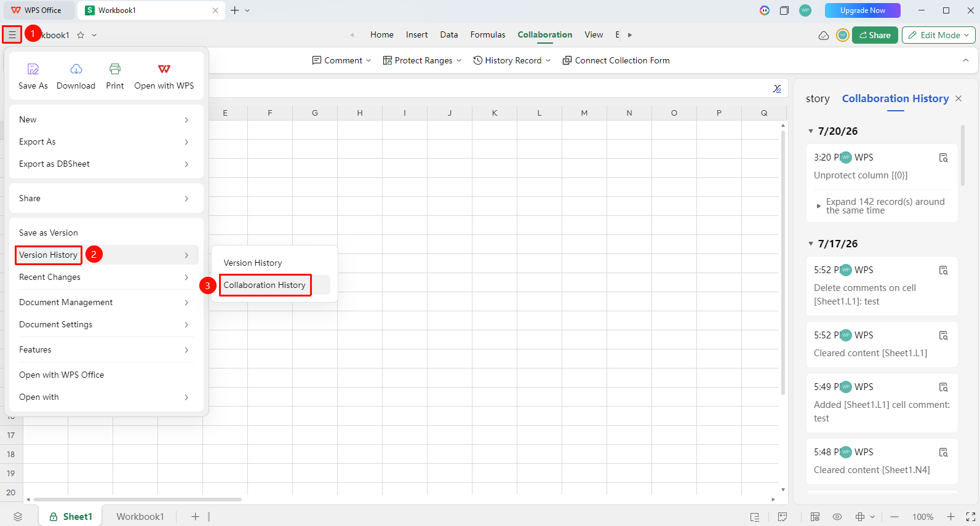Click the horizontal scrollbar of the sheet
This screenshot has width=980, height=526.
coord(138,499)
